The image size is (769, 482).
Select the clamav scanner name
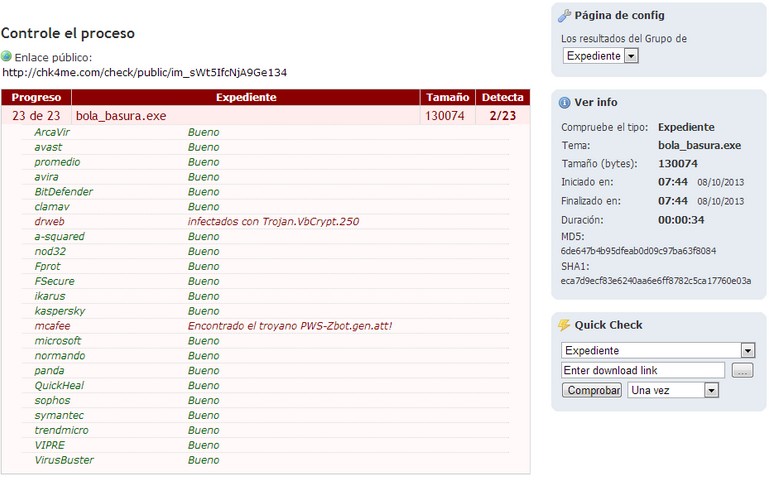pos(51,207)
